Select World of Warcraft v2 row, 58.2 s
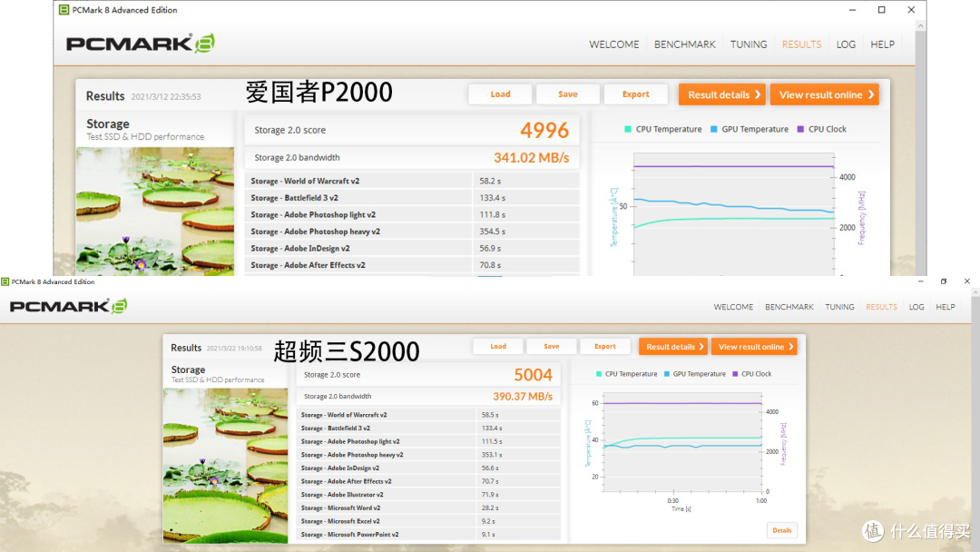This screenshot has width=980, height=552. [412, 181]
